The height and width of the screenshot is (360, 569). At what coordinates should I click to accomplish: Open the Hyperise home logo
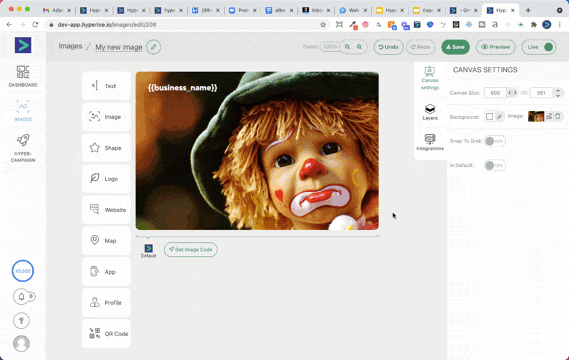coord(23,45)
